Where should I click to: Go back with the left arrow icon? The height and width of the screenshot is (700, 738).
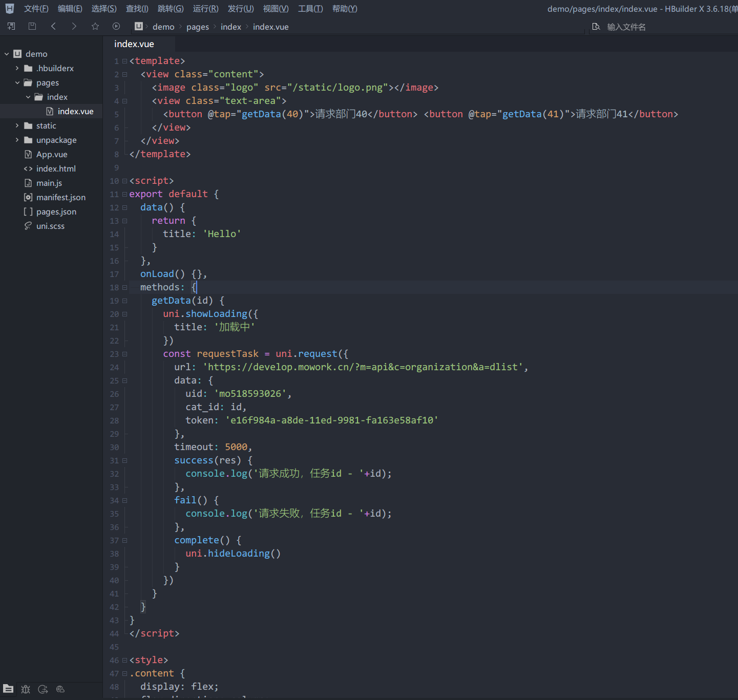click(x=53, y=26)
